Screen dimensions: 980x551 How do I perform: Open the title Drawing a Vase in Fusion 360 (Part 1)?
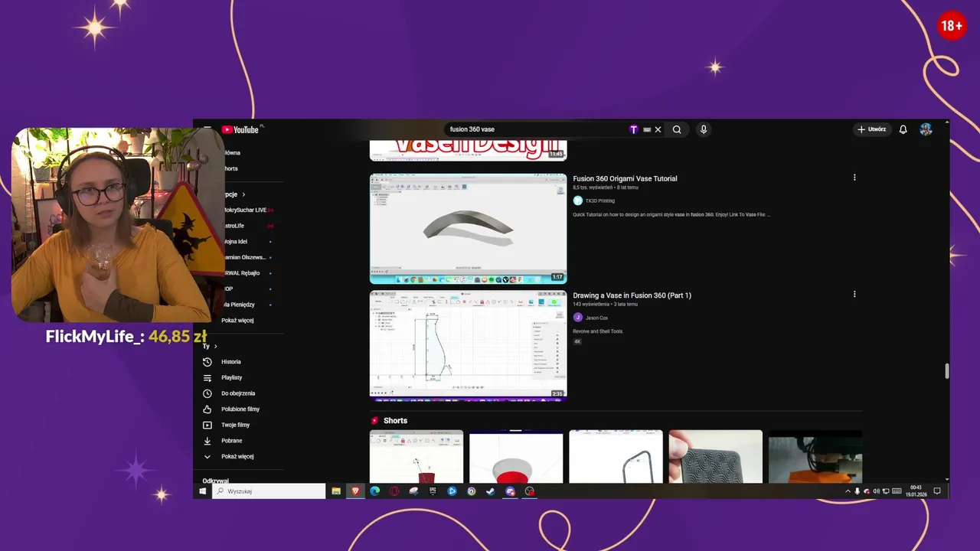[x=632, y=295]
